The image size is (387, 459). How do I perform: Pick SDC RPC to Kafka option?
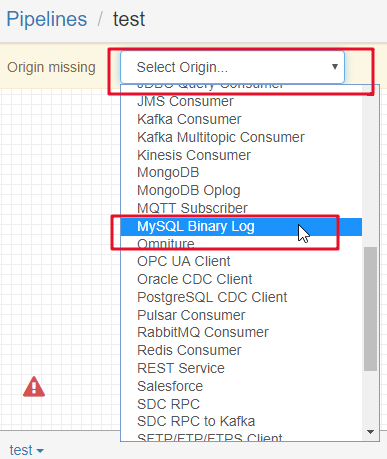[x=241, y=421]
